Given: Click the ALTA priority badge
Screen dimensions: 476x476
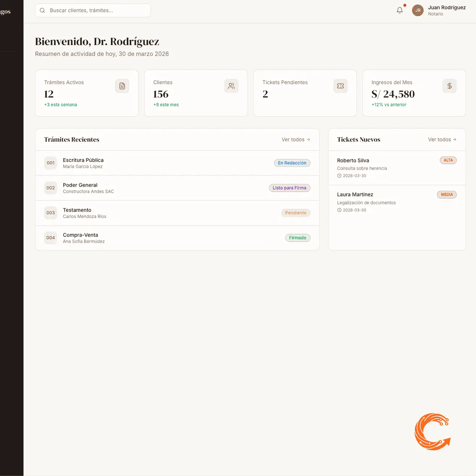Looking at the screenshot, I should coord(448,160).
